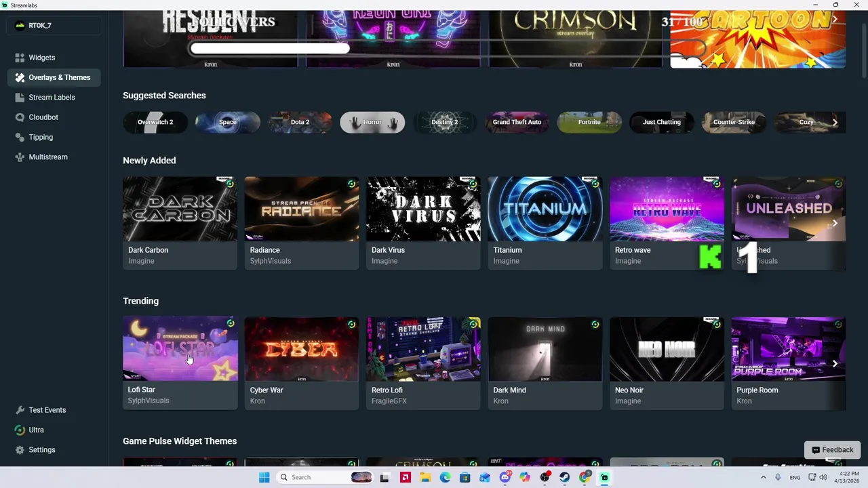
Task: Open the Unleashed theme thumbnail
Action: [x=789, y=209]
